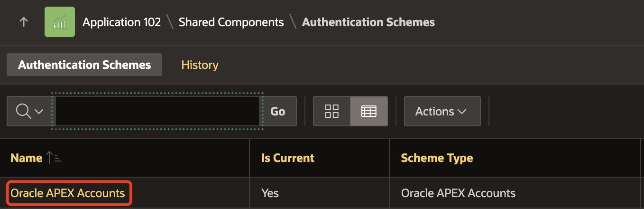Switch to report table view
The height and width of the screenshot is (209, 644).
click(368, 111)
